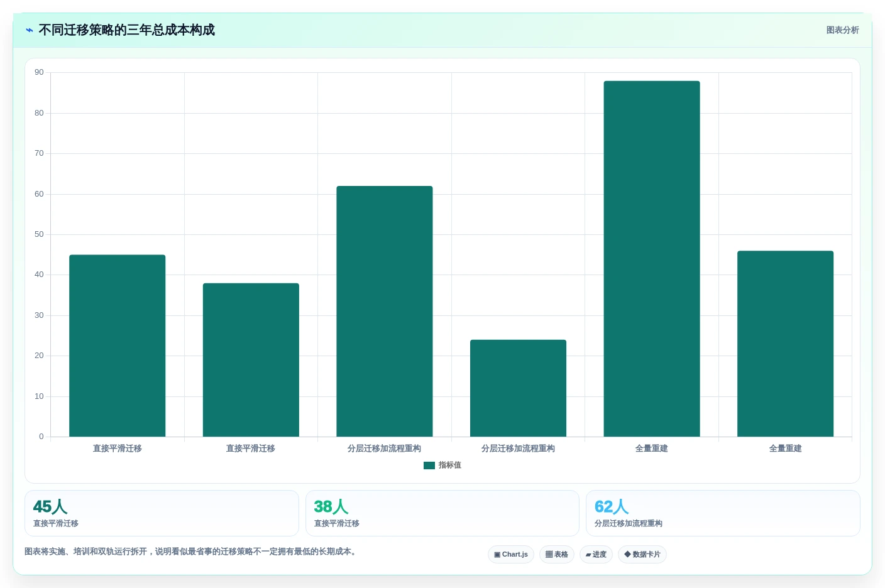
Task: Click the lightning icon beside the chart title
Action: click(30, 30)
